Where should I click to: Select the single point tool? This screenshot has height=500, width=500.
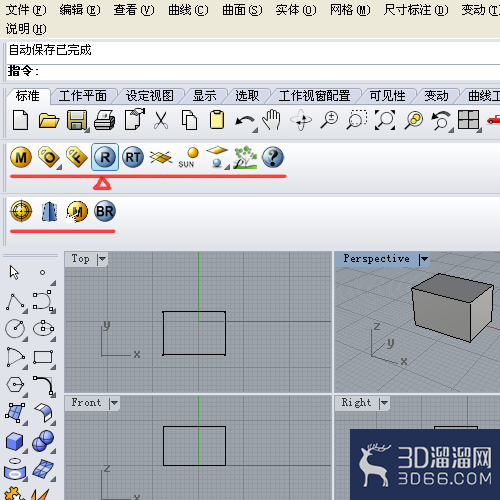click(42, 272)
